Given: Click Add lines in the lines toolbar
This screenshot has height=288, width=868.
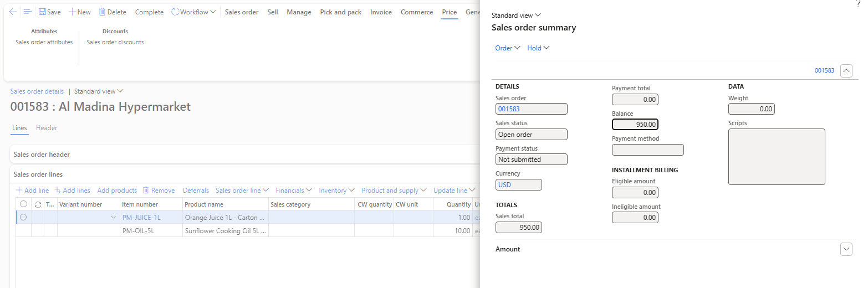Looking at the screenshot, I should pos(72,191).
